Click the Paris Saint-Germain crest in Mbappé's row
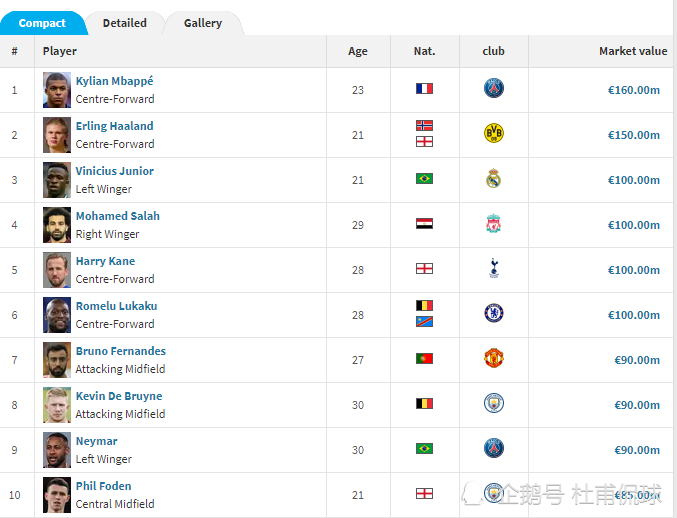 [494, 88]
